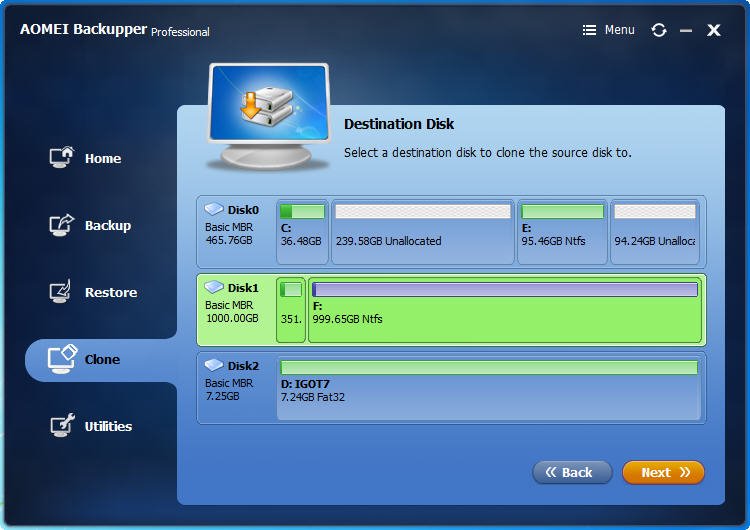Close the AOMEI Backupper window
The image size is (750, 530).
point(714,30)
